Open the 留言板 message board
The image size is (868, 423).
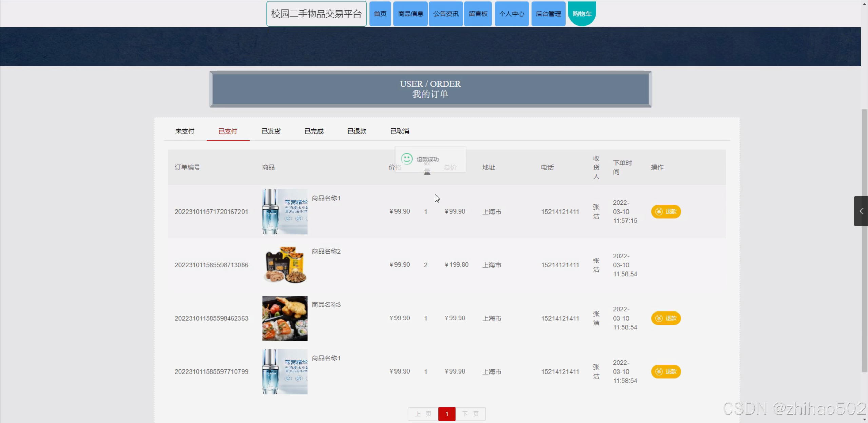(478, 14)
